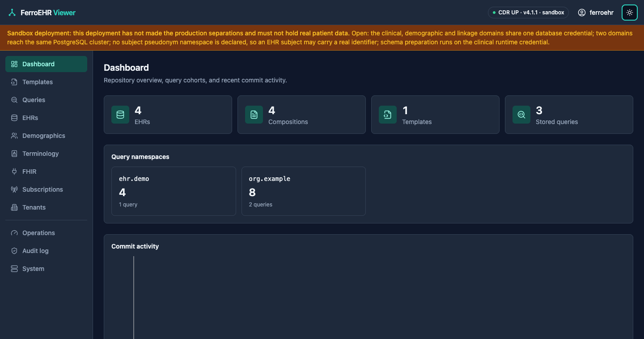
Task: Select the org.example namespace card
Action: pyautogui.click(x=304, y=191)
